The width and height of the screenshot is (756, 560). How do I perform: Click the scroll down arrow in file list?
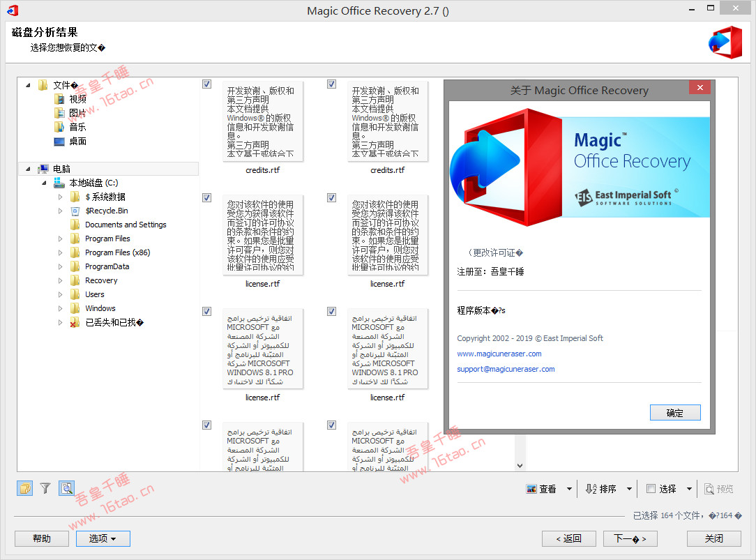520,465
